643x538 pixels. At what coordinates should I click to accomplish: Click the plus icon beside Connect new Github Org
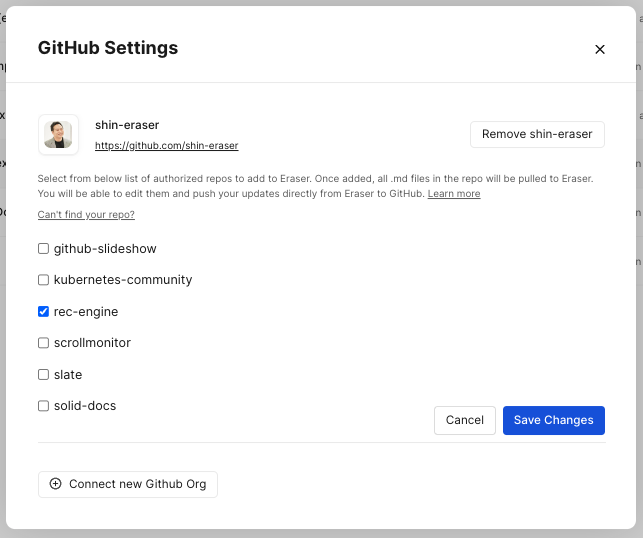coord(56,484)
